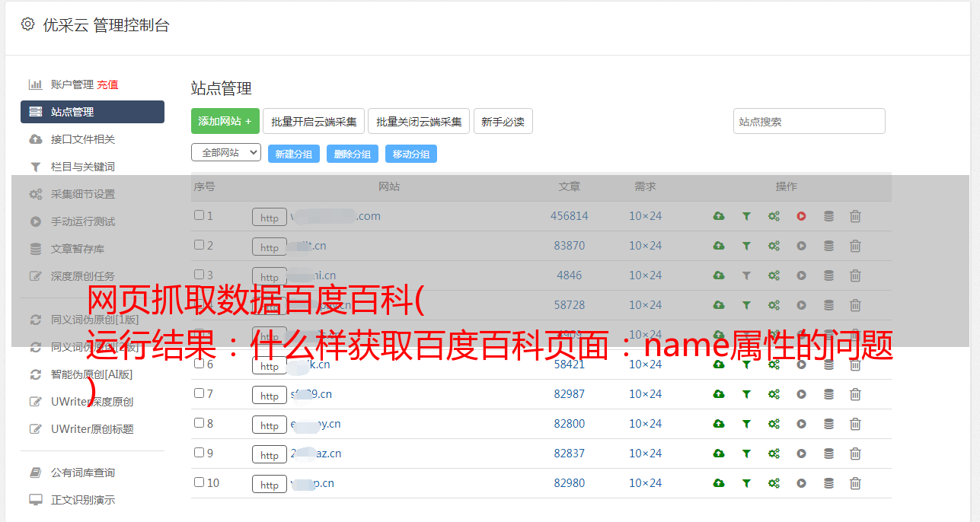The width and height of the screenshot is (980, 522).
Task: Click red play icon in row 1
Action: point(801,216)
